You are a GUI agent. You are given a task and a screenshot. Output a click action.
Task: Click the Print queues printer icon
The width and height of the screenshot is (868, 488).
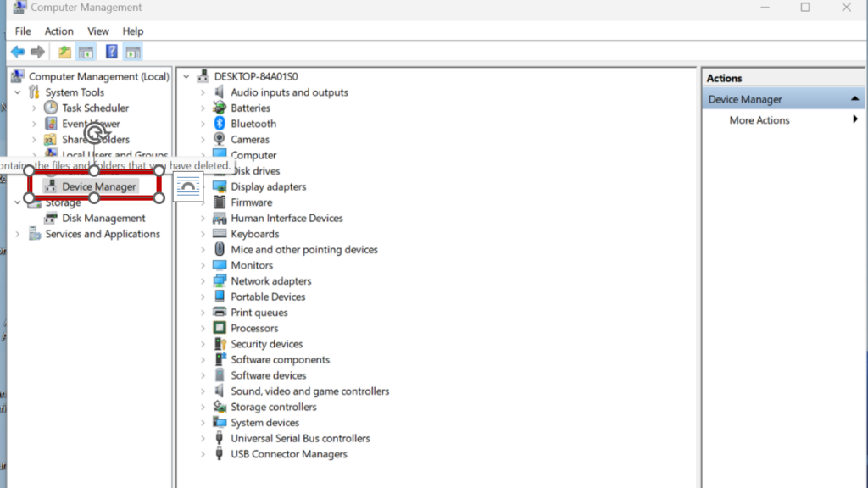click(x=220, y=313)
